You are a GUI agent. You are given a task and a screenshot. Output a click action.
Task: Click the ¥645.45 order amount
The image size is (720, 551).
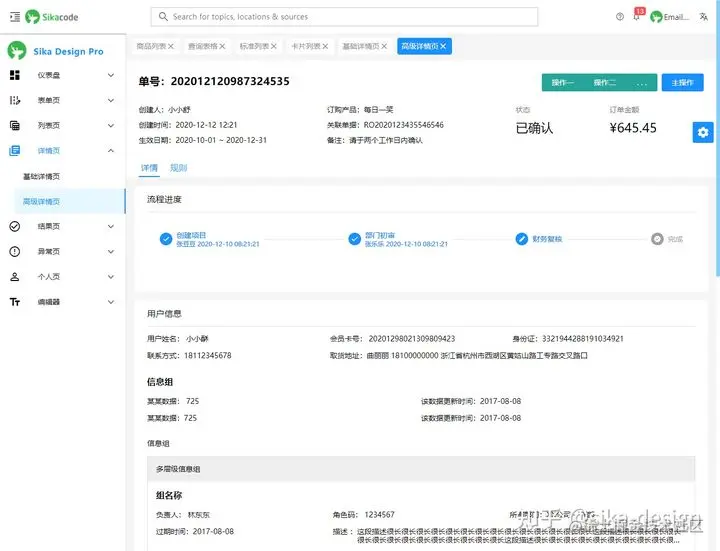(x=633, y=128)
